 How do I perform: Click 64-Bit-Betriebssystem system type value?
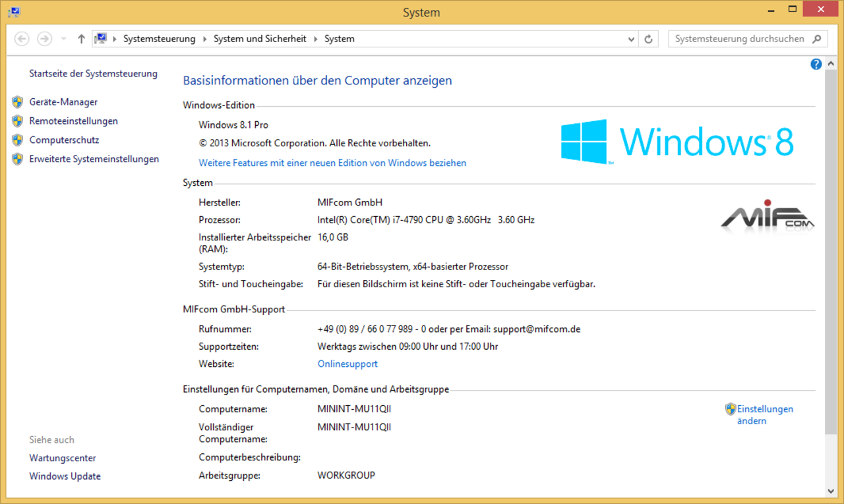tap(413, 267)
